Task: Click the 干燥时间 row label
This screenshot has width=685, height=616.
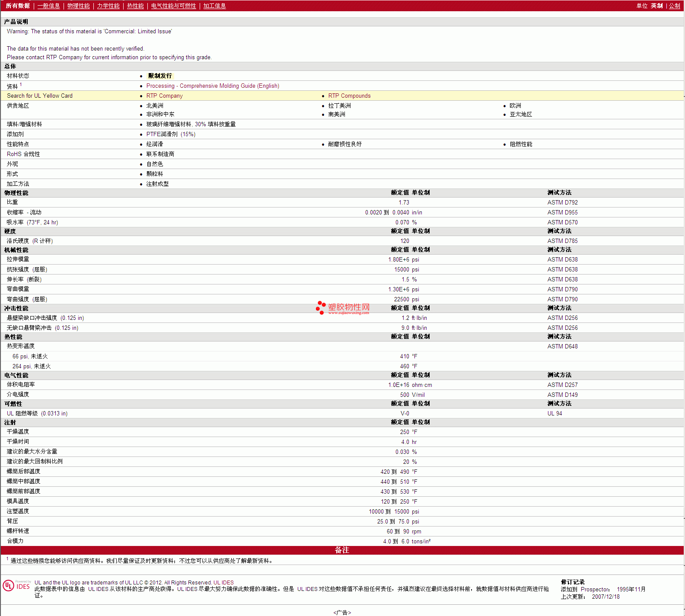Action: (x=18, y=442)
